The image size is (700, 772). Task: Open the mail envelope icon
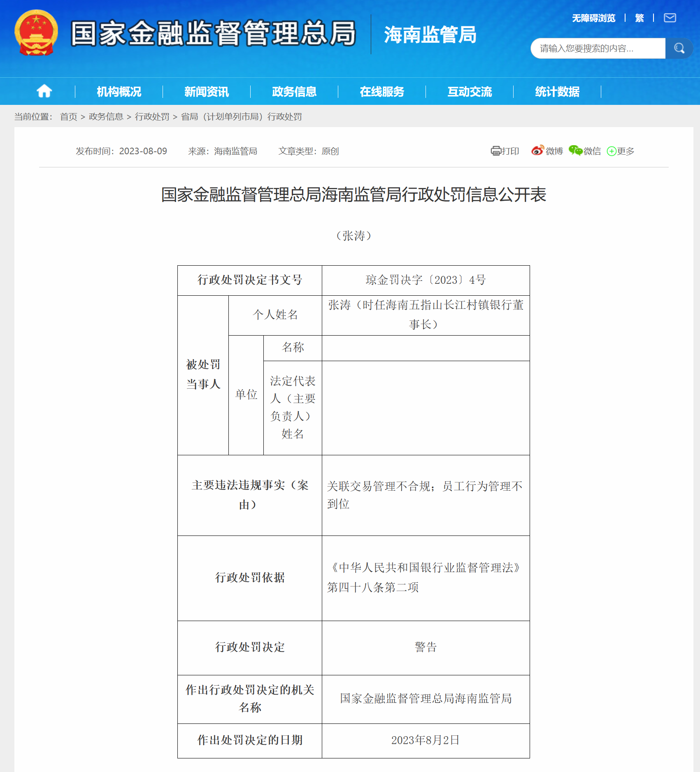tap(670, 18)
